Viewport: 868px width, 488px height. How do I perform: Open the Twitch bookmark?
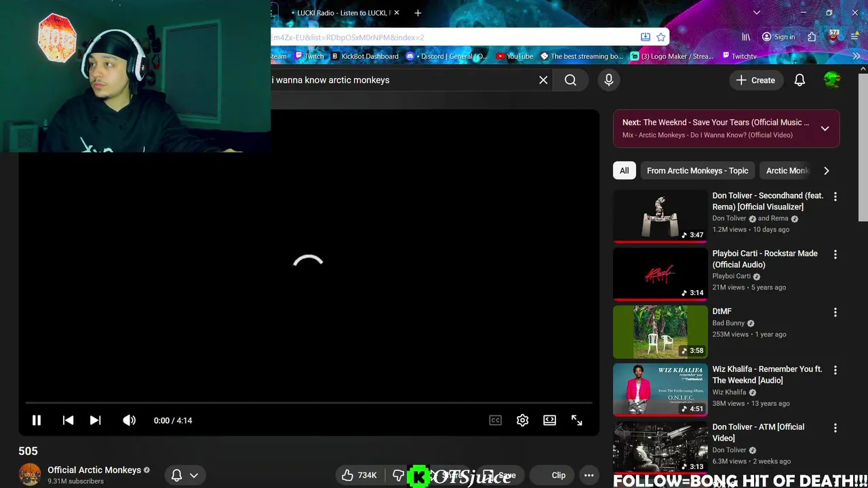(x=309, y=56)
